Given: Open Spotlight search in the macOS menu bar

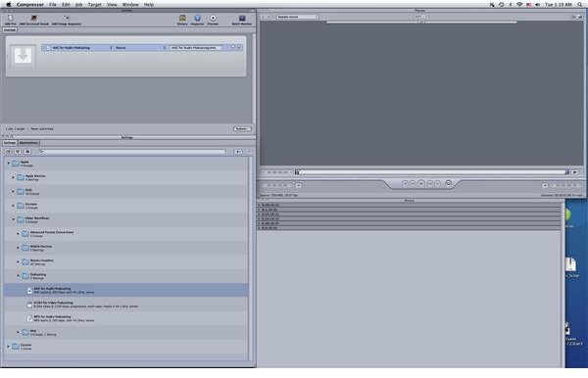Looking at the screenshot, I should 579,5.
